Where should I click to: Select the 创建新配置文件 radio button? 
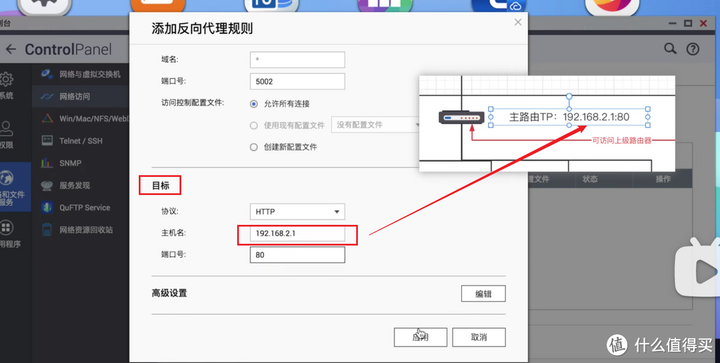253,147
